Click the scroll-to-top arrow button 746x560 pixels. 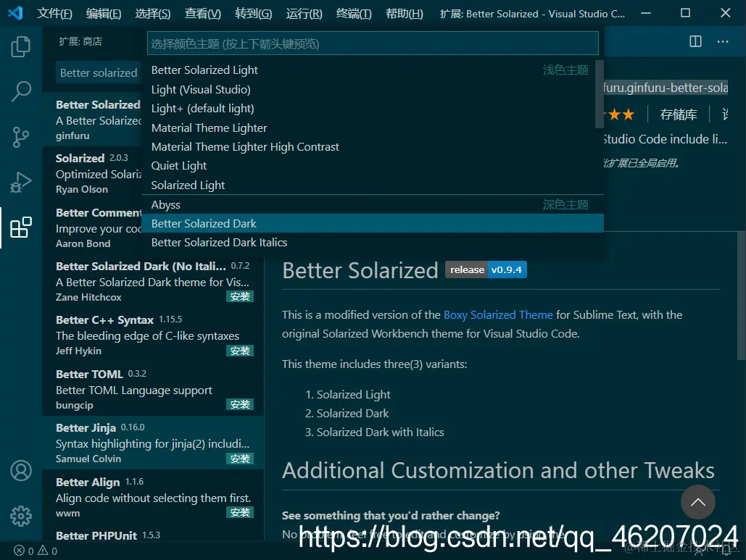(x=697, y=502)
